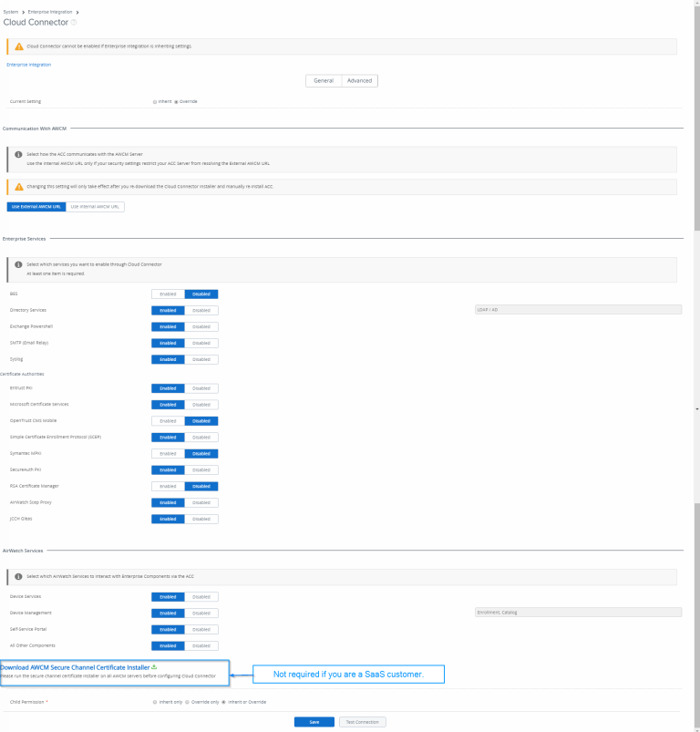
Task: Enable Symantec MPKI
Action: (x=168, y=453)
